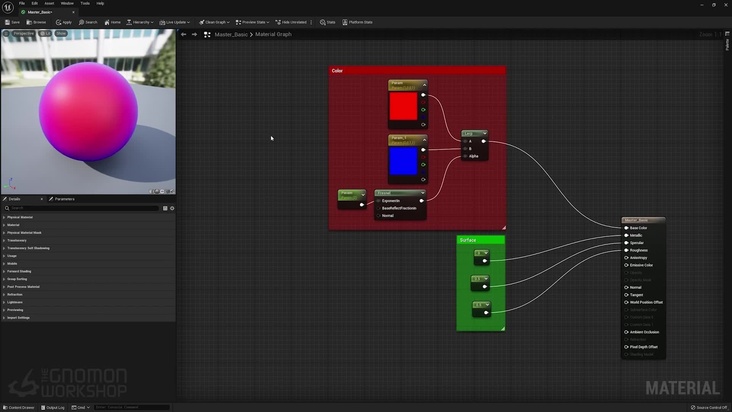Click the console command input field

(x=132, y=407)
